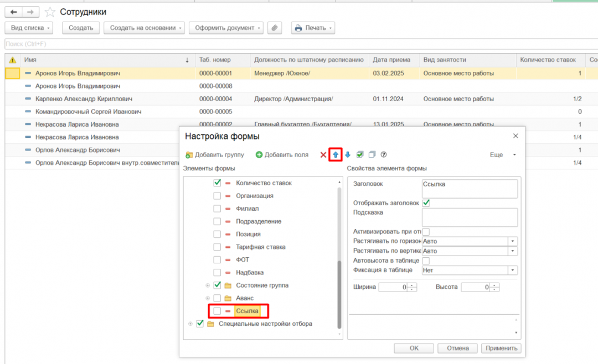Check all elements icon in the Настройка формы toolbar

[x=360, y=154]
